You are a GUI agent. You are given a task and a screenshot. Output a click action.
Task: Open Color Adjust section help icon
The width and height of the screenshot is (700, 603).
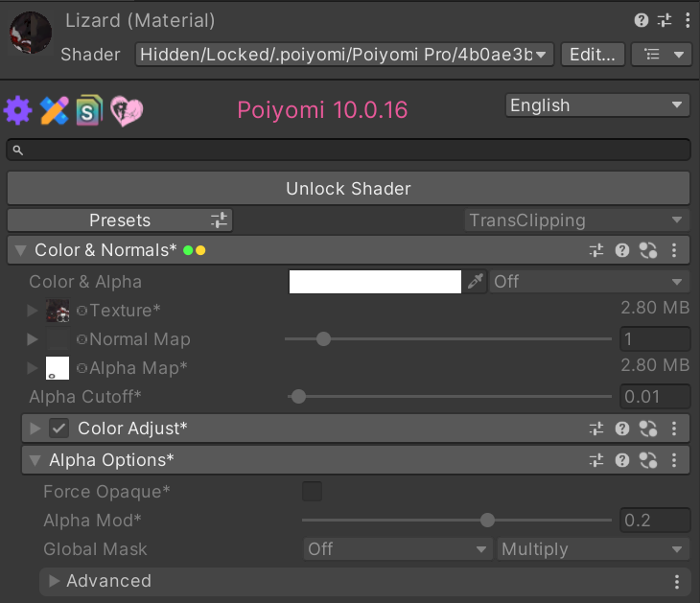(622, 429)
